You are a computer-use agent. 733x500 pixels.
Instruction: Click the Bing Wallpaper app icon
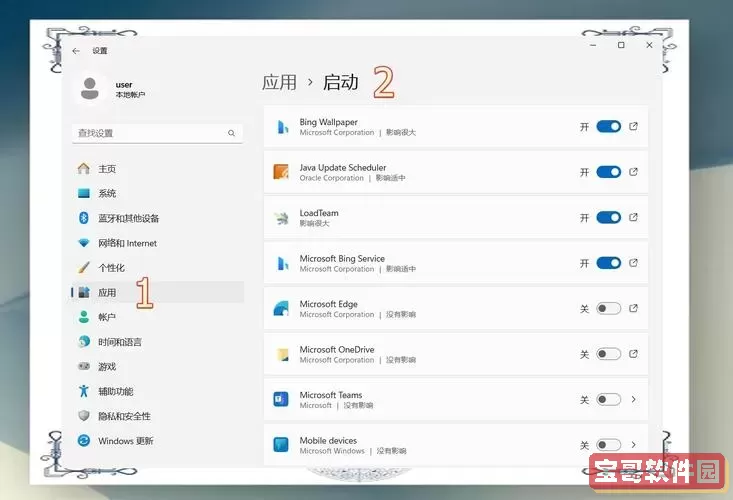[281, 127]
